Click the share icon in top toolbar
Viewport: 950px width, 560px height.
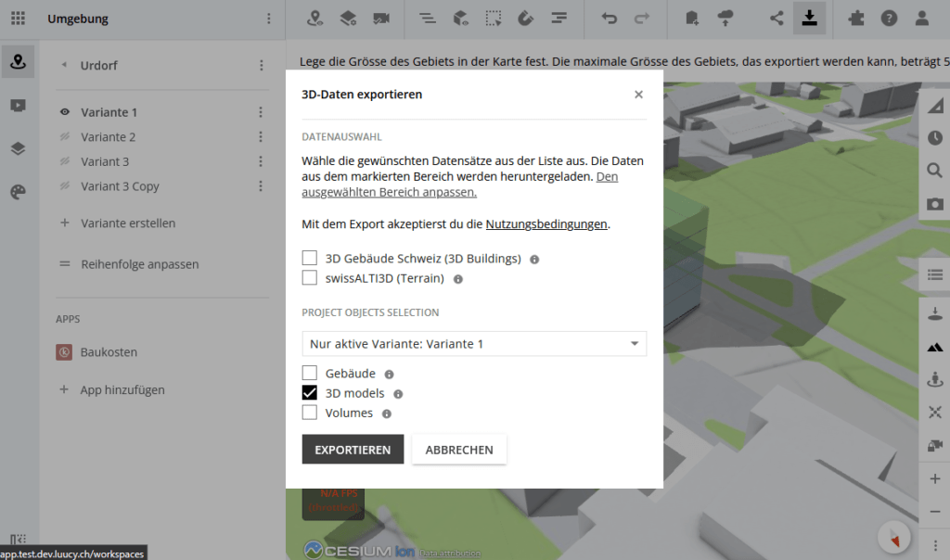point(777,18)
